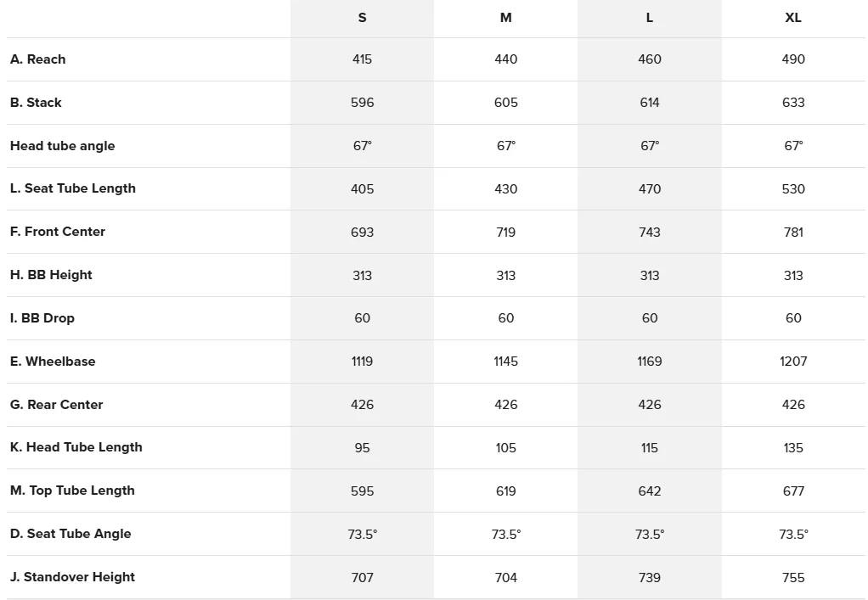Screen dimensions: 868x600
Task: Select the E. Wheelbase row label
Action: coord(53,362)
